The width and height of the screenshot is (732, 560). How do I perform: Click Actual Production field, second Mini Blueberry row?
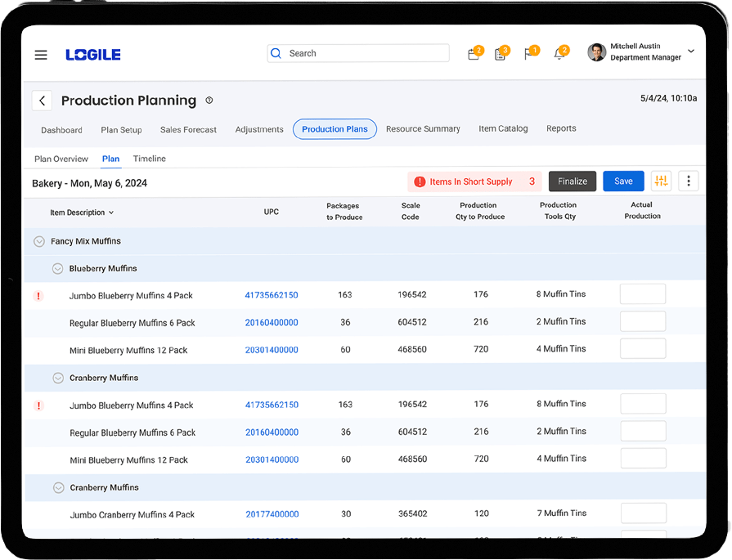click(644, 459)
